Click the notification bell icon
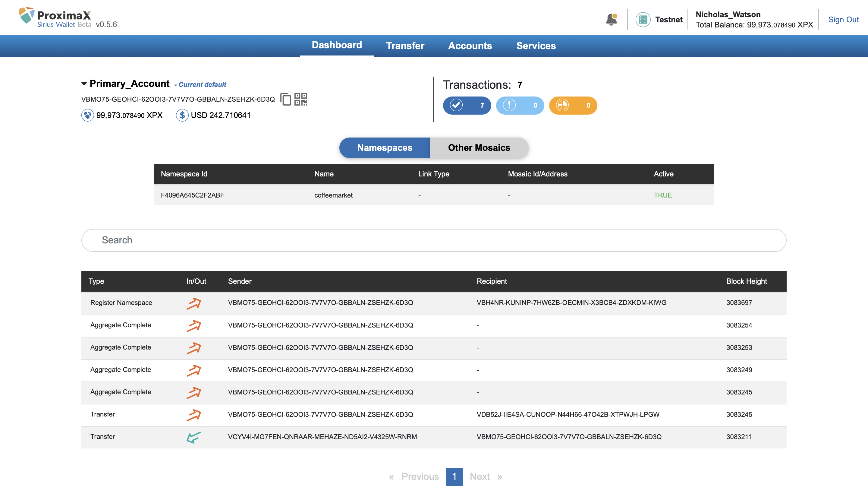The image size is (868, 494). pyautogui.click(x=611, y=19)
